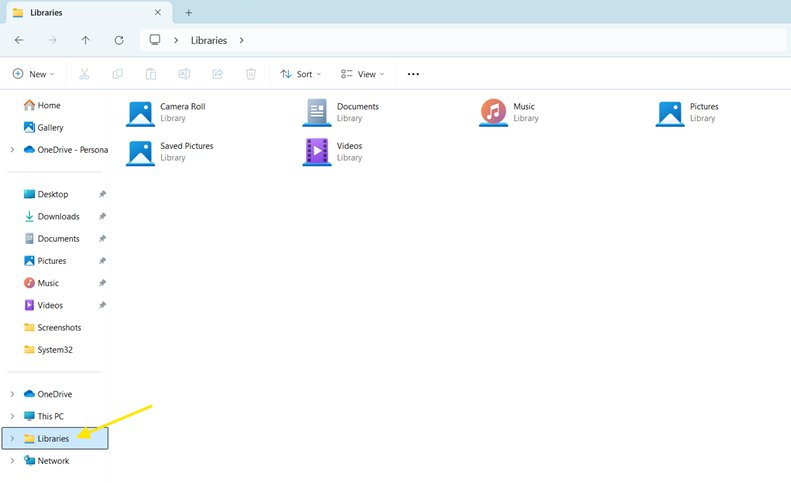Open the Camera Roll library

pos(141,112)
